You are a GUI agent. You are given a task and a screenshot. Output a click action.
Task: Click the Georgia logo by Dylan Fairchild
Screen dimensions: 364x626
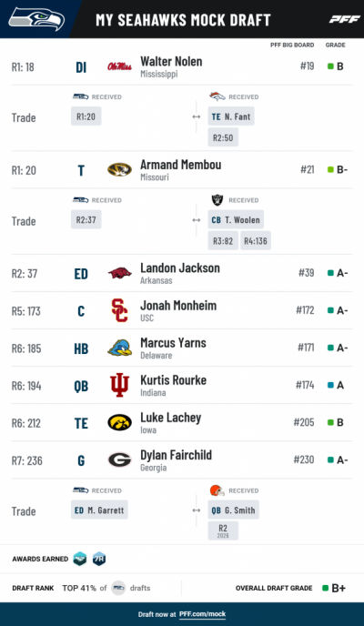[x=119, y=459]
